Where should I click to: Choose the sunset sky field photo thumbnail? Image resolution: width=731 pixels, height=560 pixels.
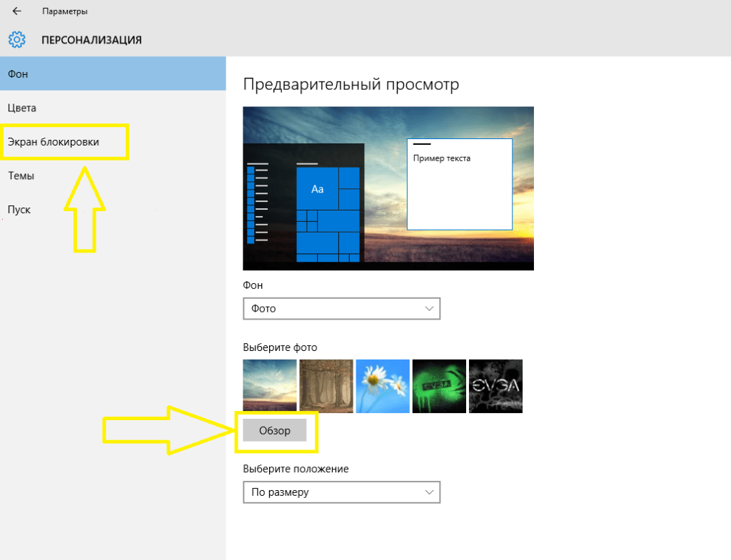269,386
